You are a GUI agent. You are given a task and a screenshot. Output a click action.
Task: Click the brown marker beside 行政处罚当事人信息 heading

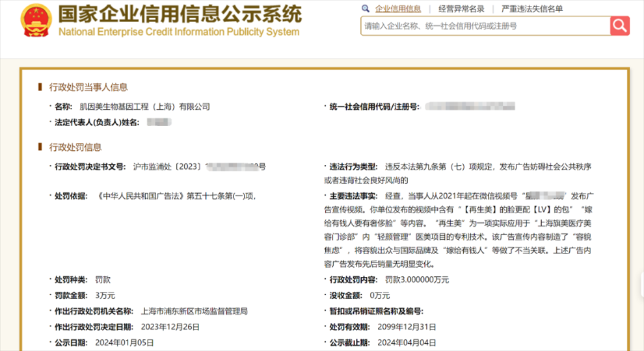tap(41, 87)
